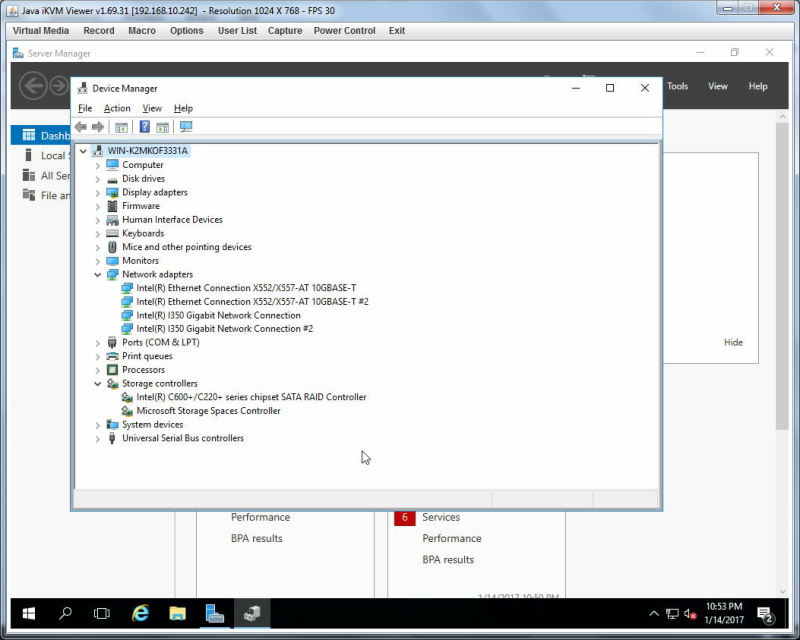Select the File and Storage Services sidebar icon
Image resolution: width=800 pixels, height=640 pixels.
29,195
